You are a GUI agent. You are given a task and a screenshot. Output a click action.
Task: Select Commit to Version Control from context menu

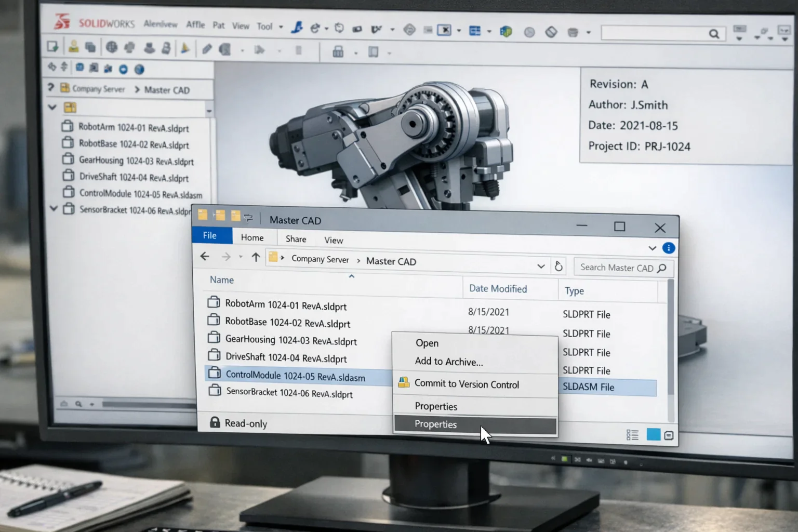coord(466,384)
